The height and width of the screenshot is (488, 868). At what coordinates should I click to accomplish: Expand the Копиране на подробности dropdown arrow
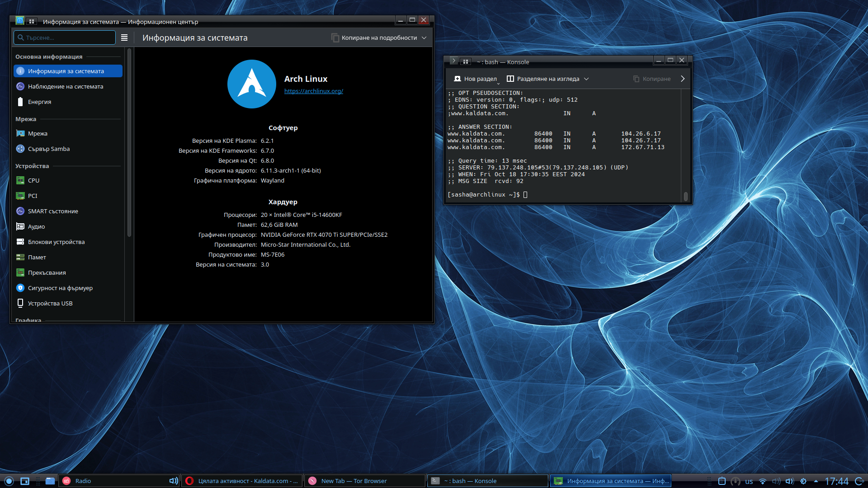424,38
